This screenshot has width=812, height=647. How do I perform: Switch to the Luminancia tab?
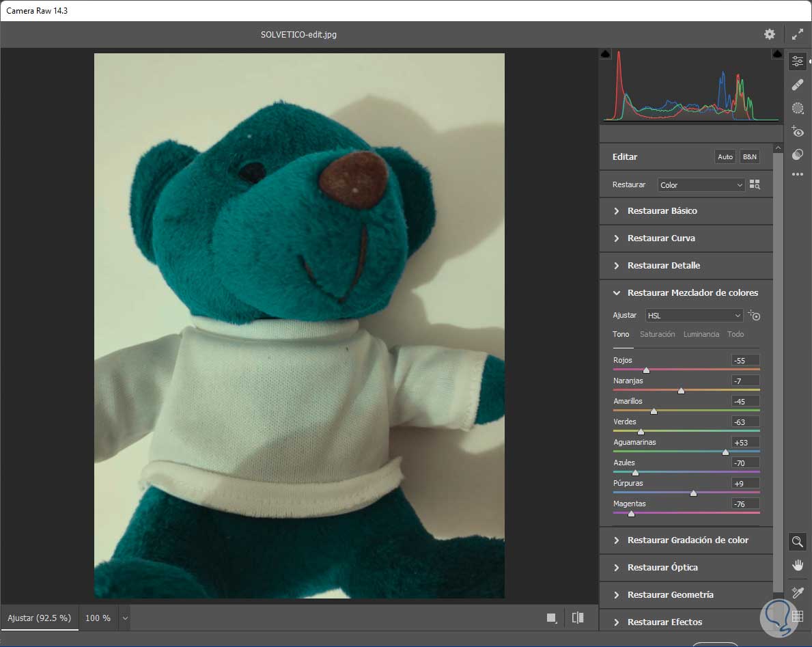(x=701, y=334)
